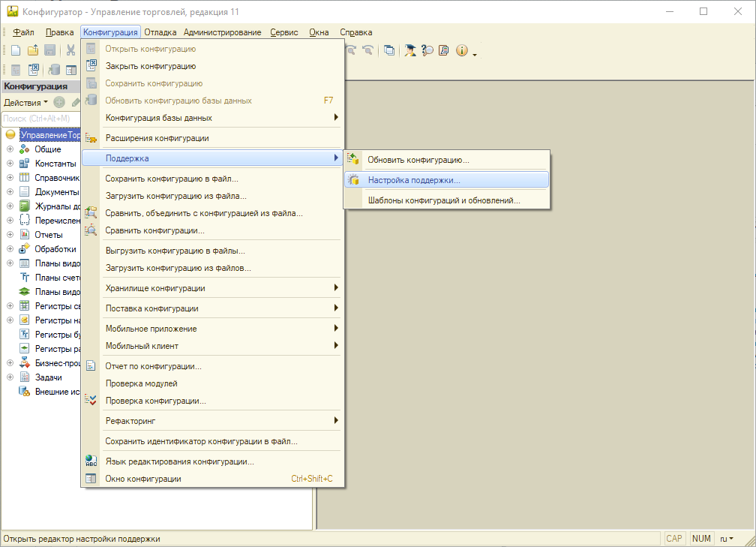Image resolution: width=756 pixels, height=547 pixels.
Task: Open the ru language selector in status bar
Action: 726,539
